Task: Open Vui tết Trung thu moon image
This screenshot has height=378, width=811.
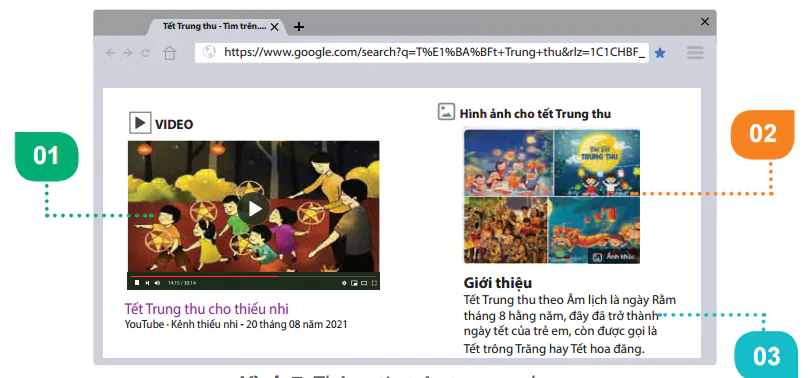Action: pos(597,162)
